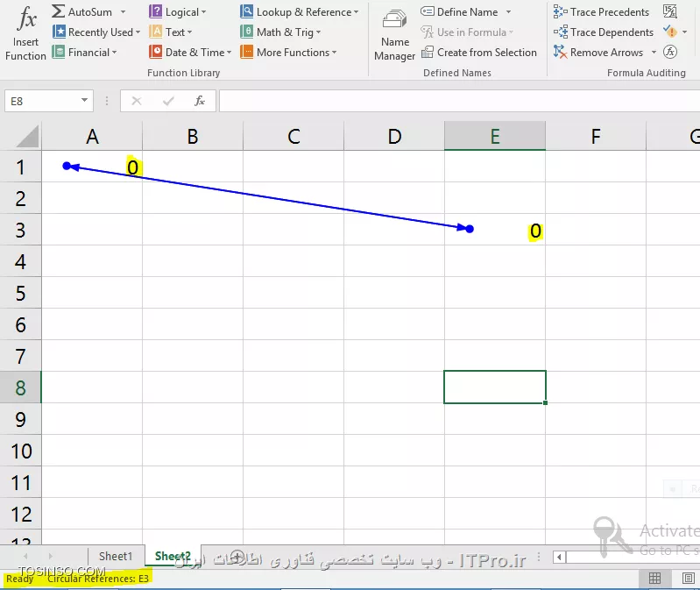Select column E header
Image resolution: width=700 pixels, height=590 pixels.
point(495,136)
